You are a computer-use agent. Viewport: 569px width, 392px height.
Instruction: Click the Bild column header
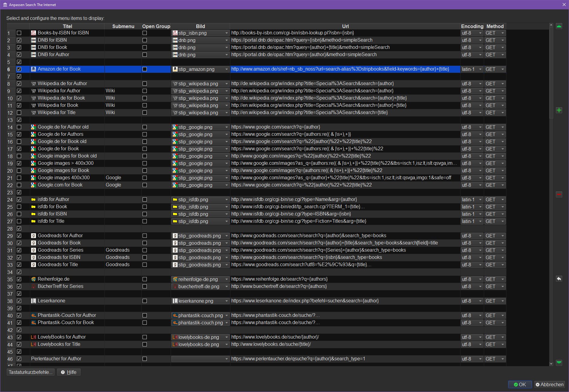[200, 26]
